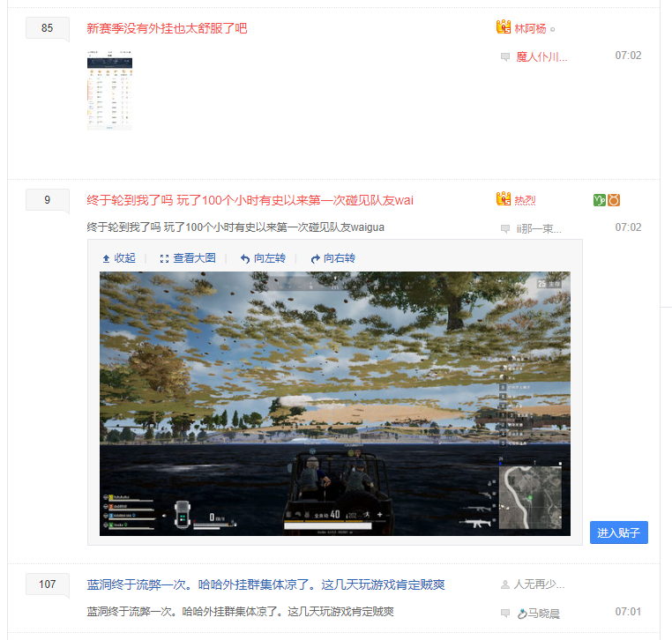Open last replier 魔人仆川... profile
The width and height of the screenshot is (672, 640).
pos(541,56)
